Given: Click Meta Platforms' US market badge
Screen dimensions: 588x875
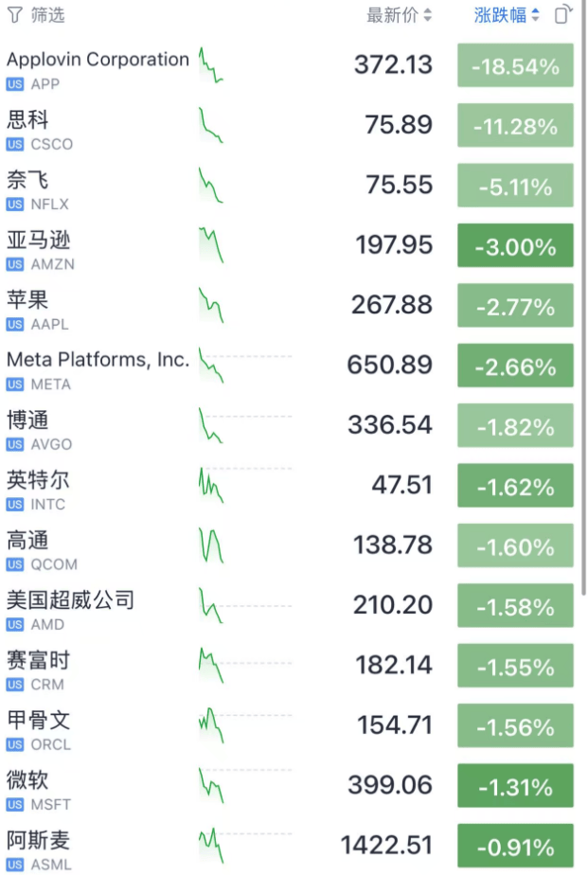Looking at the screenshot, I should tap(15, 384).
